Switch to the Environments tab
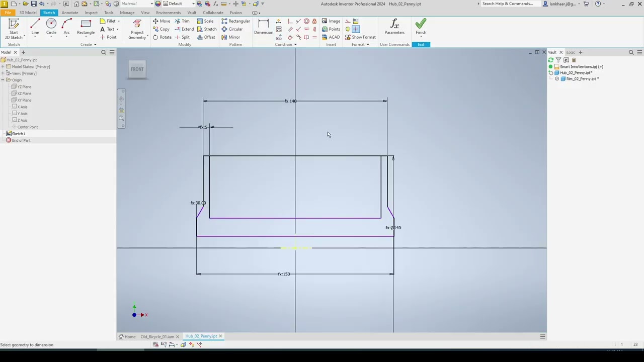The height and width of the screenshot is (362, 644). pos(168,13)
